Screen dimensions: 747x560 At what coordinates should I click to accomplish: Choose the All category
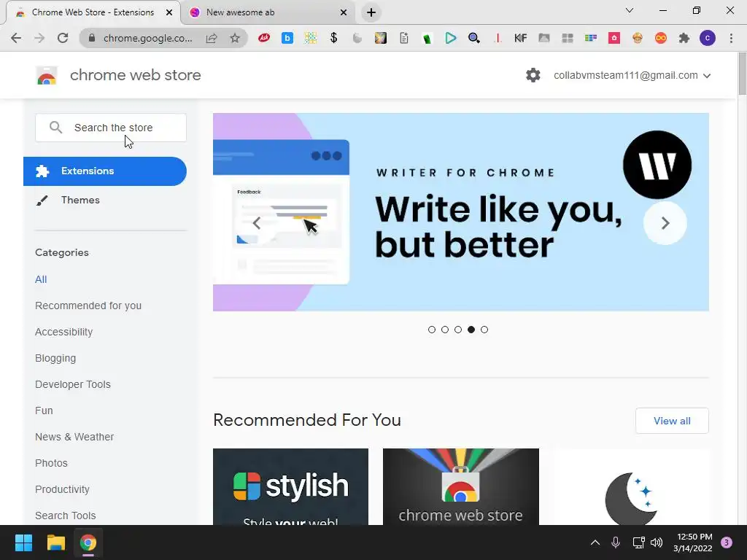pyautogui.click(x=41, y=279)
